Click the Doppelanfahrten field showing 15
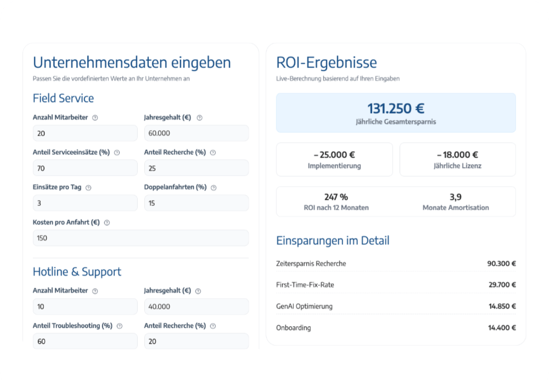Screen dimensions: 549x392 [197, 203]
